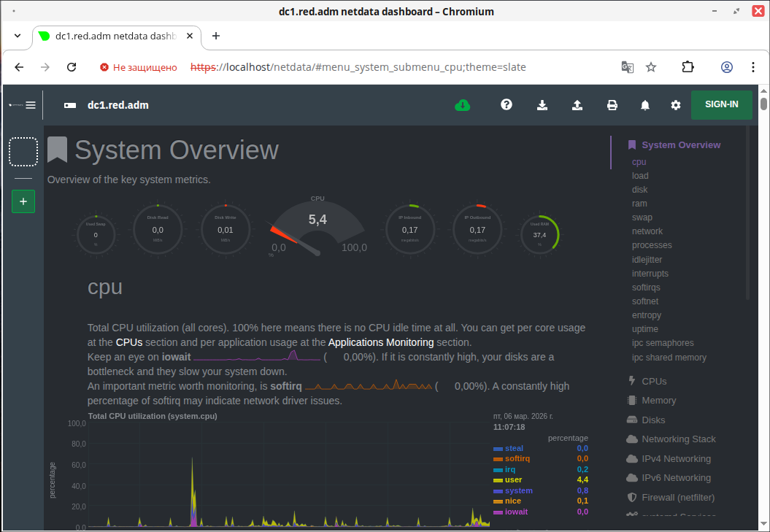770x532 pixels.
Task: Click the SIGN-IN button
Action: click(721, 104)
